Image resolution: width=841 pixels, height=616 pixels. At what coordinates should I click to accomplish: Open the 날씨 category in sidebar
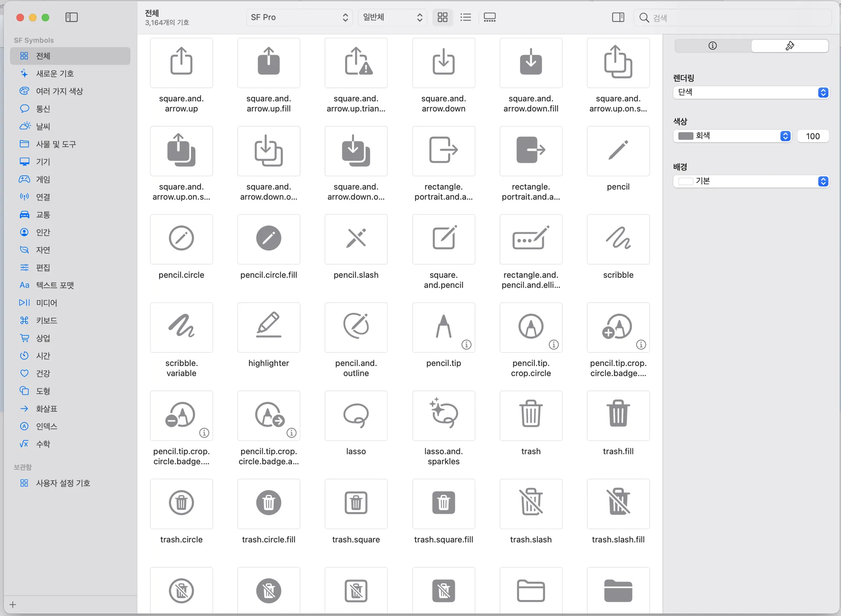tap(43, 126)
